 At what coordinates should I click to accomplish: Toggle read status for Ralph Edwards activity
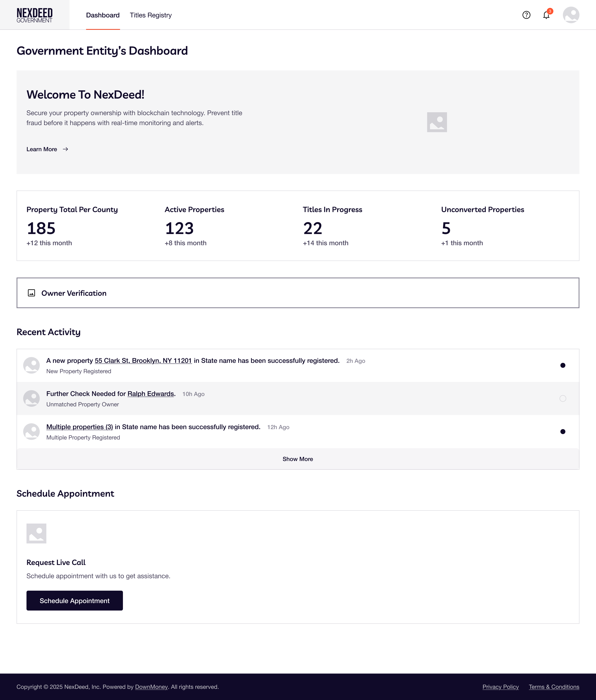tap(562, 399)
